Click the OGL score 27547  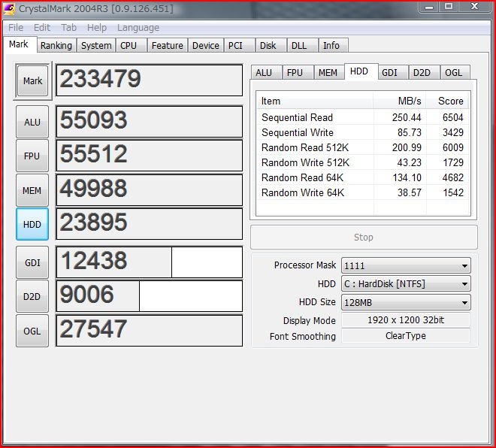point(150,331)
